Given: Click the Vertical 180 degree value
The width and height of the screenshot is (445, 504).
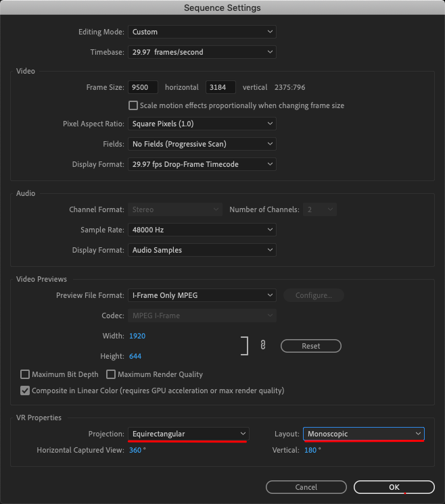Looking at the screenshot, I should pyautogui.click(x=310, y=450).
